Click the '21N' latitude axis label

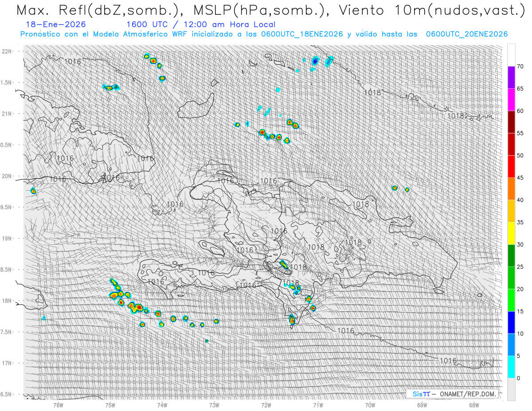(6, 114)
